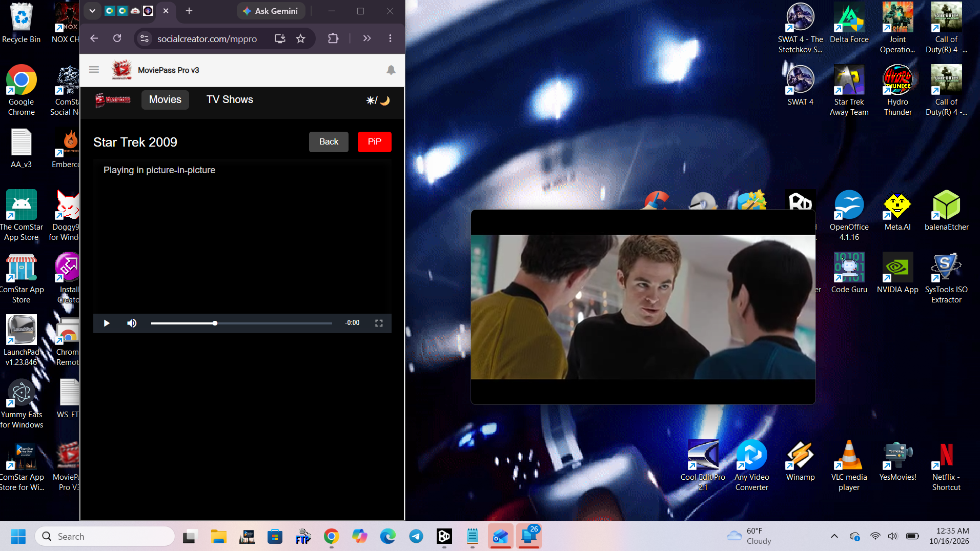
Task: Select the Recycle Bin icon
Action: (x=21, y=23)
